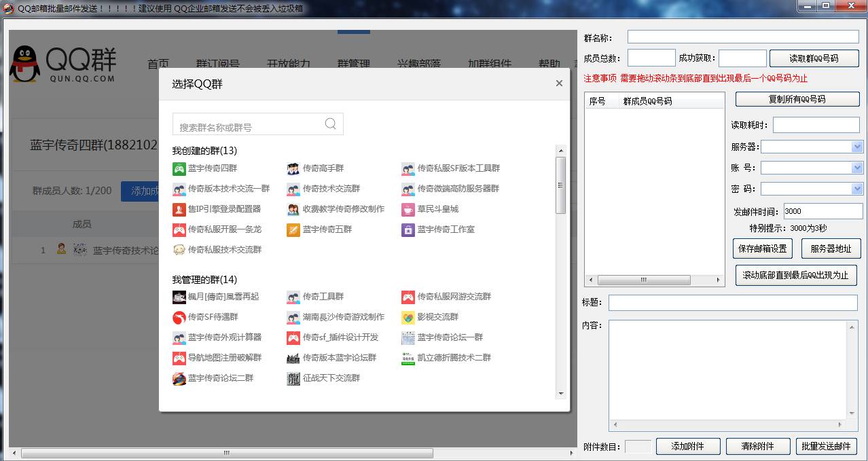This screenshot has height=461, width=868.
Task: Save settings with the 保存邮箱设置 button
Action: [763, 248]
